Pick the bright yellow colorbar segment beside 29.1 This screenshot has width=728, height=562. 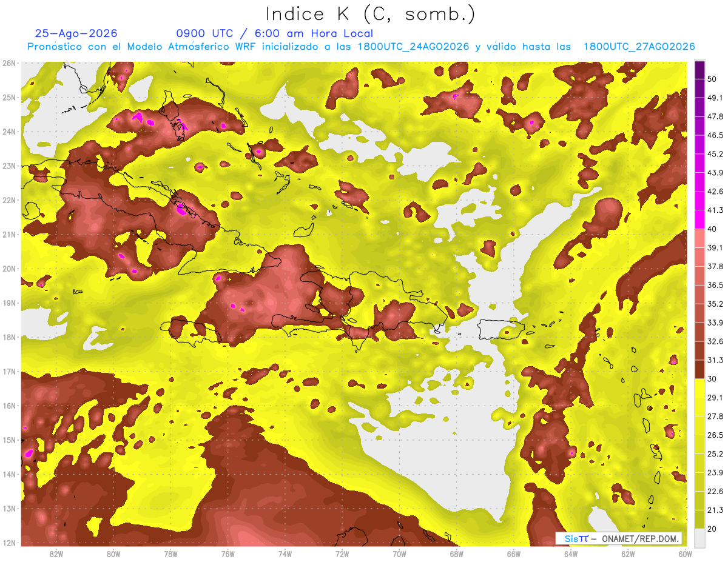coord(699,388)
